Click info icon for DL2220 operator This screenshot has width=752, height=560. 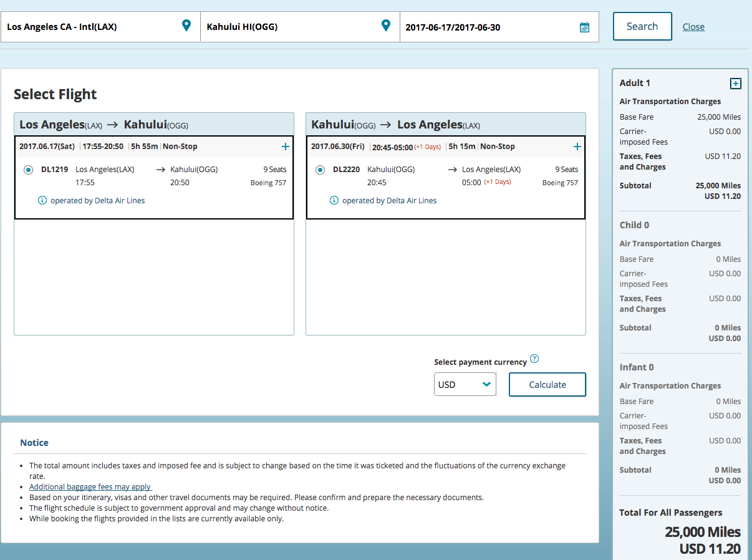point(334,200)
